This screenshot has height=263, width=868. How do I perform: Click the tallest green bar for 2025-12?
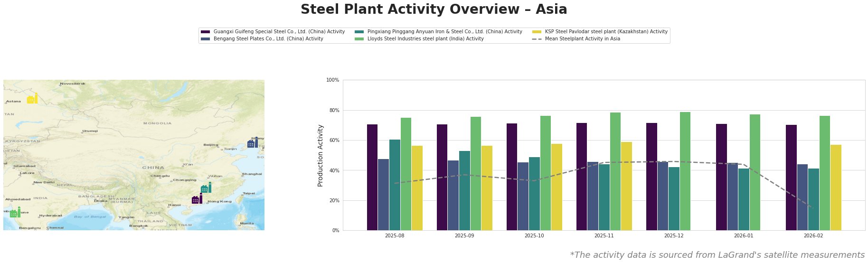tap(685, 171)
